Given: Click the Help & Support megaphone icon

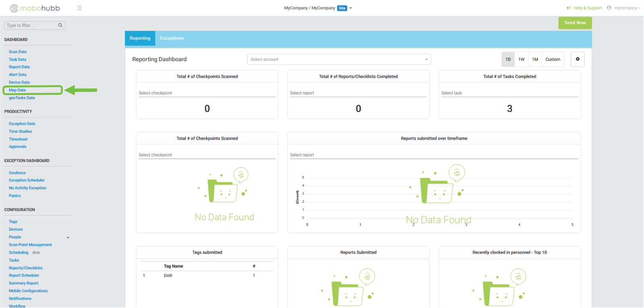Looking at the screenshot, I should [569, 8].
